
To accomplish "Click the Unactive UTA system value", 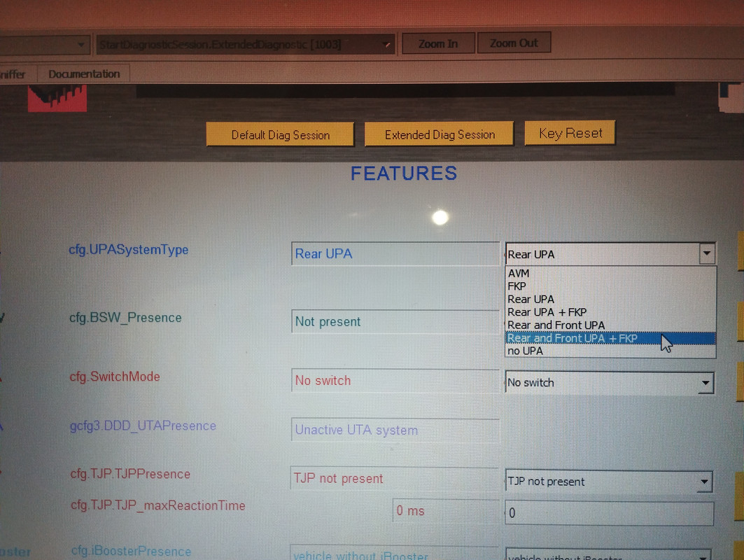I will [x=395, y=430].
